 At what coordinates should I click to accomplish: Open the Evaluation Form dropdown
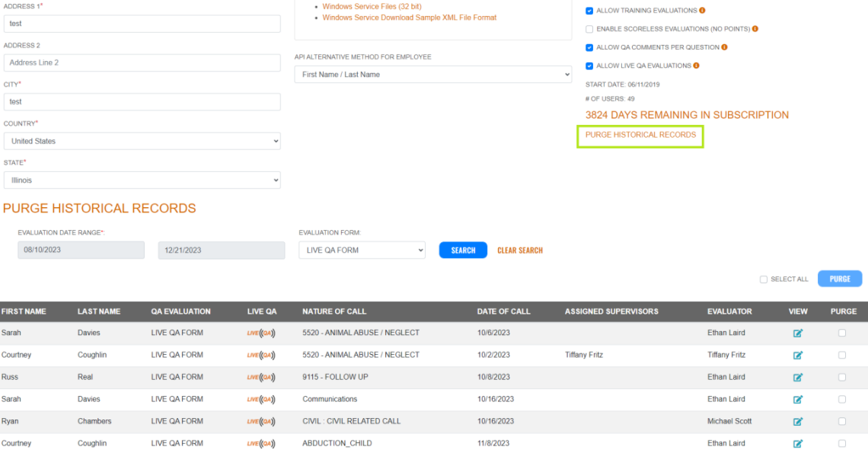pos(362,250)
